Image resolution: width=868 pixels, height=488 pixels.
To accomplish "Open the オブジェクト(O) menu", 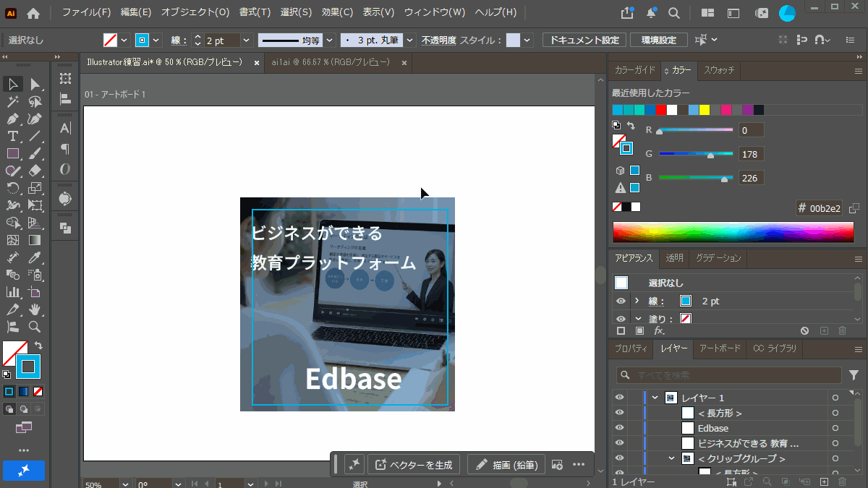I will tap(195, 12).
